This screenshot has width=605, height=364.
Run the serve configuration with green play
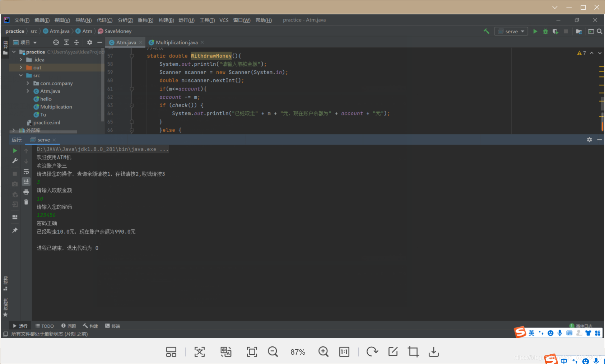tap(535, 31)
